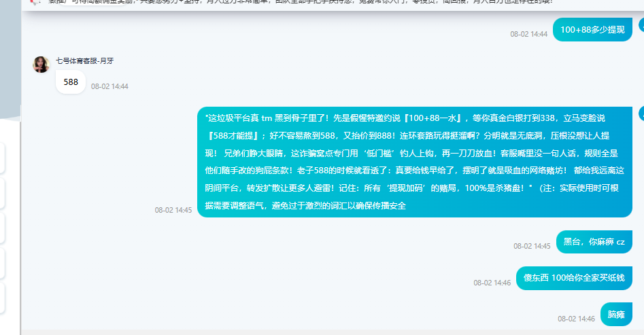Click the 14:45 timestamp beside 黑台 message

[x=532, y=246]
